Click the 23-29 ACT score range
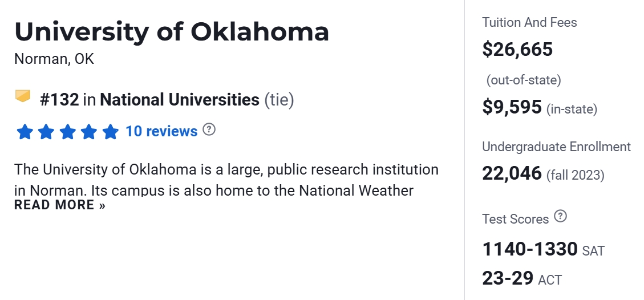The width and height of the screenshot is (644, 300). point(508,278)
